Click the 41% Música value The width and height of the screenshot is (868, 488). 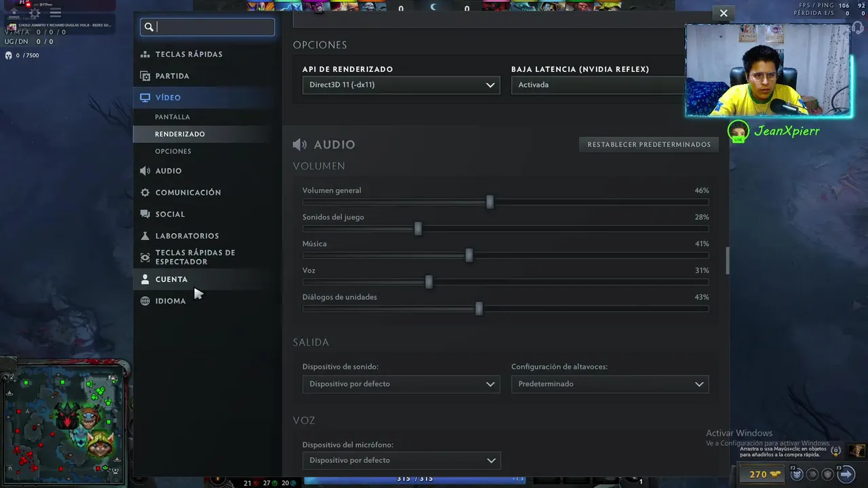(701, 244)
